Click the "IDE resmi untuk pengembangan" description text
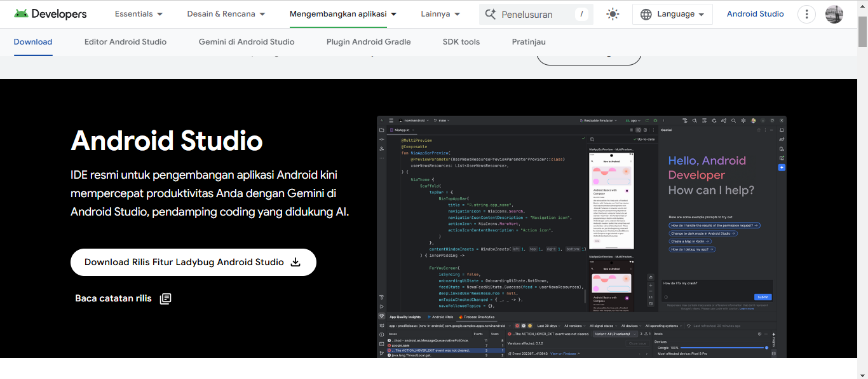Image resolution: width=868 pixels, height=379 pixels. click(210, 193)
